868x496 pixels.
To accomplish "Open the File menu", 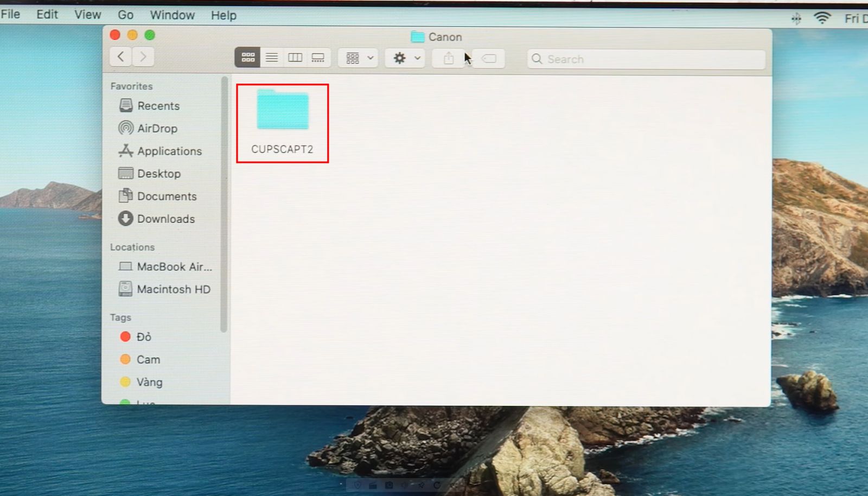I will point(10,14).
